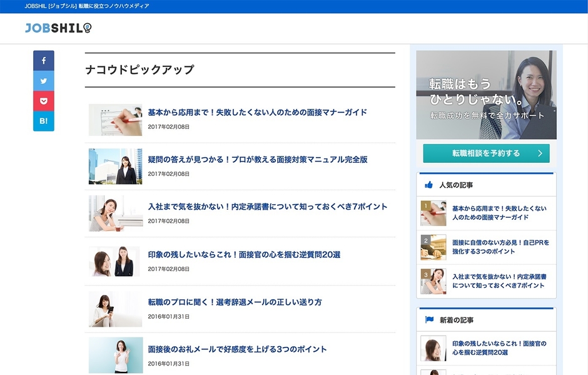Click the 転職はもうひとりじゃない banner image
The width and height of the screenshot is (588, 375).
[486, 95]
